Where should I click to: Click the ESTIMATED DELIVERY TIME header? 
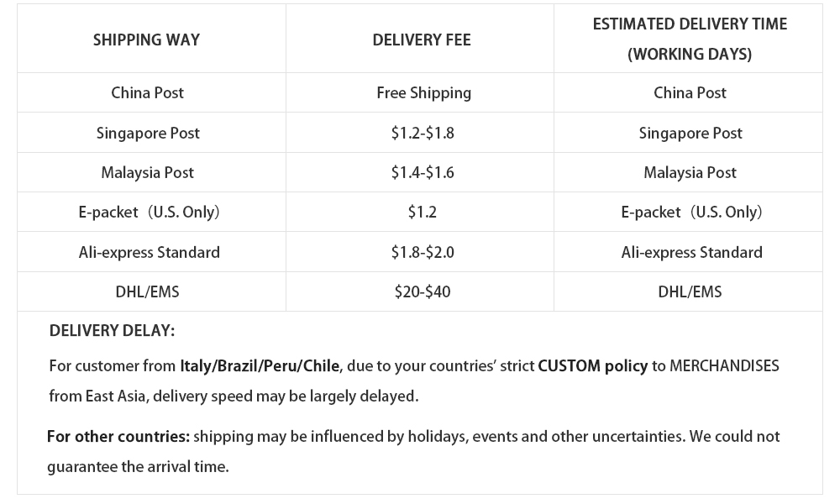[x=690, y=39]
